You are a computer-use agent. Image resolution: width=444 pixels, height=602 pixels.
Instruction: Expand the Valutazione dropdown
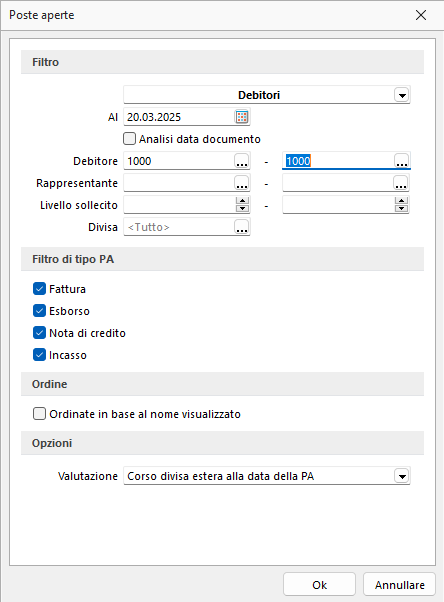tap(402, 476)
